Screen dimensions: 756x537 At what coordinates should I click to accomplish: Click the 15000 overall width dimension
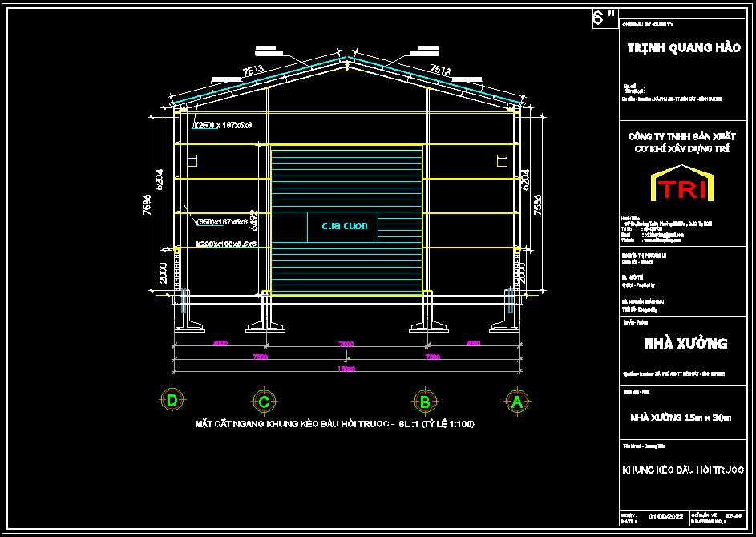coord(346,369)
